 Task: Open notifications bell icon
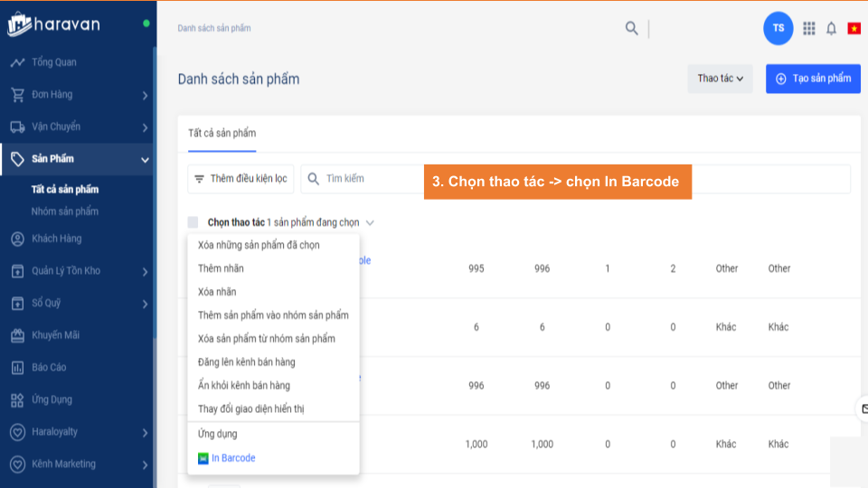pos(831,29)
